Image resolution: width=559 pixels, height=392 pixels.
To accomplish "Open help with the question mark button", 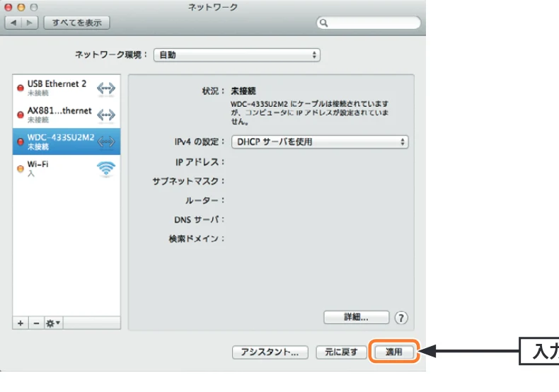I will click(x=401, y=318).
